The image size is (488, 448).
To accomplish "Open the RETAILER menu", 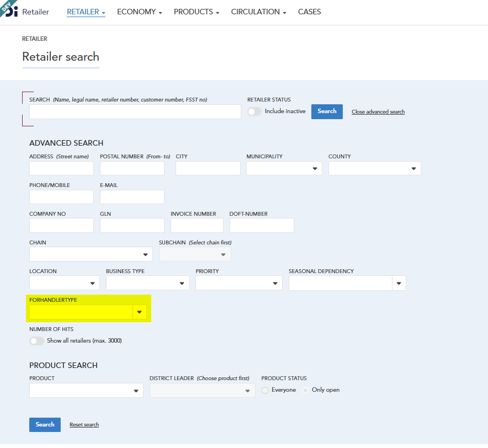I will (86, 12).
